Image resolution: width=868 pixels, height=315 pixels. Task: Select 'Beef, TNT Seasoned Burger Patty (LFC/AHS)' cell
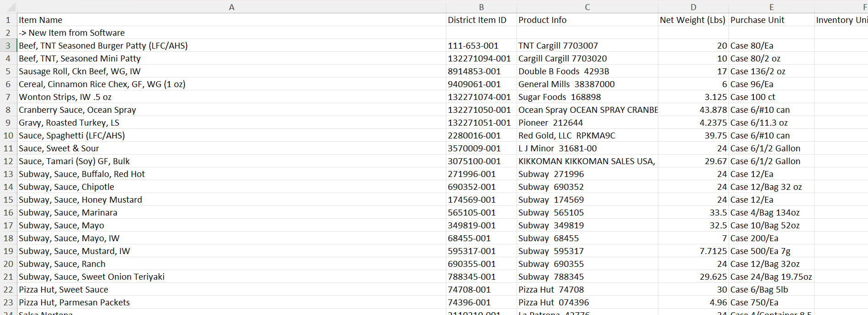coord(232,45)
